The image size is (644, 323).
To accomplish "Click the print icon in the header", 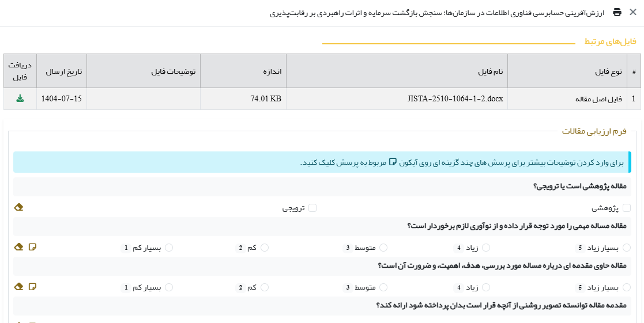I will [x=617, y=12].
